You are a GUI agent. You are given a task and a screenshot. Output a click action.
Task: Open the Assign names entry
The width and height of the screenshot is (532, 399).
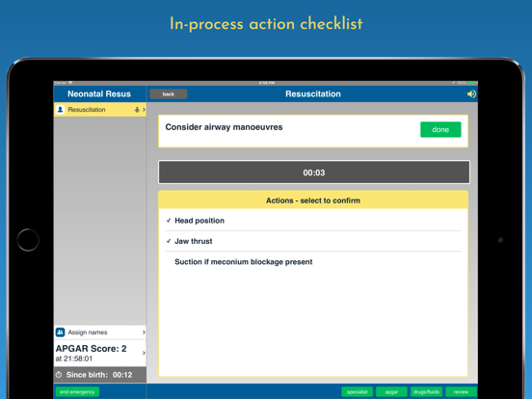coord(100,332)
